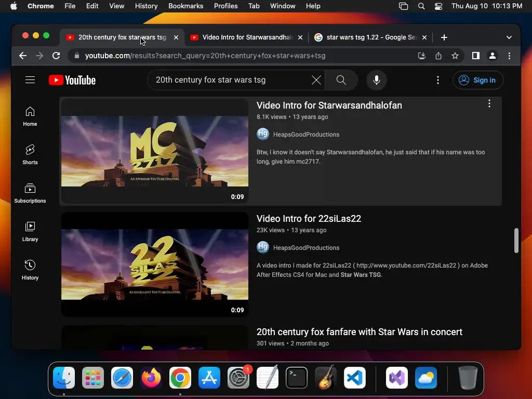The width and height of the screenshot is (532, 399).
Task: Visit HeapsGoodProductions channel under 22siLas22
Action: point(306,248)
